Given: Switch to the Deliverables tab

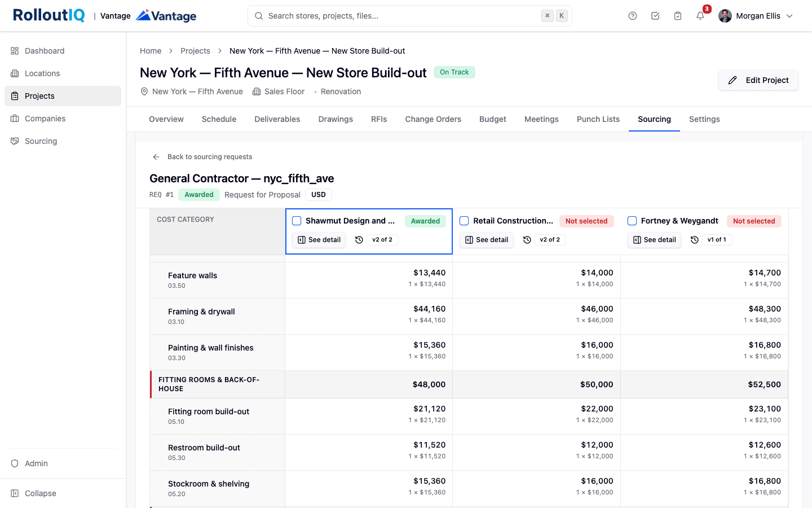Looking at the screenshot, I should click(277, 119).
